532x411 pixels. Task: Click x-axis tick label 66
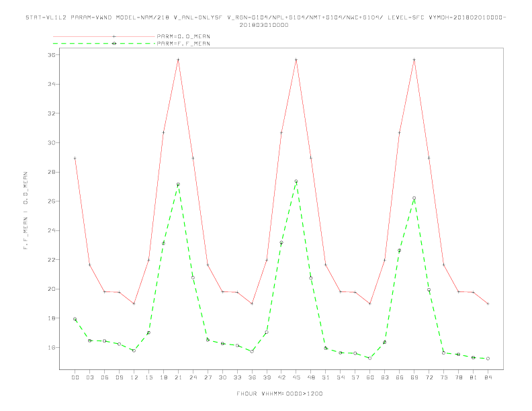[x=400, y=377]
